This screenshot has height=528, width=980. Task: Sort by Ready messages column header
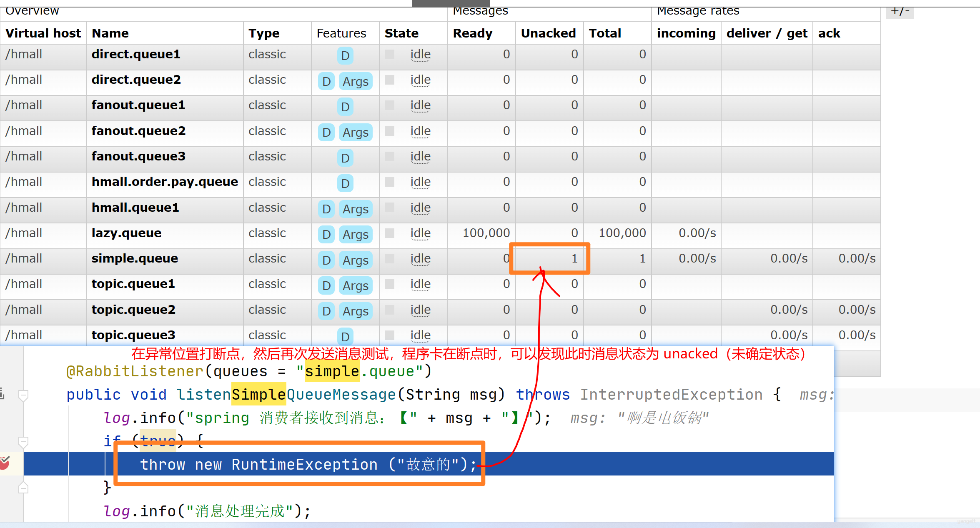coord(473,33)
